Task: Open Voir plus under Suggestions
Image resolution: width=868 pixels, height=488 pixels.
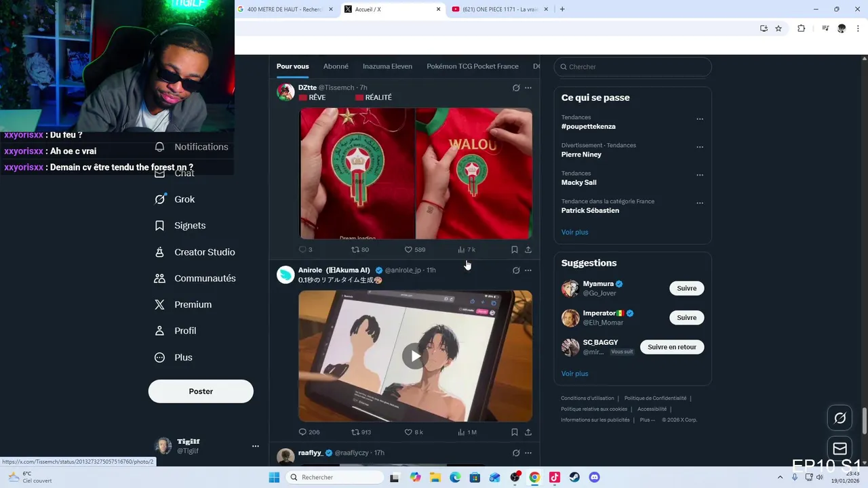Action: tap(574, 373)
